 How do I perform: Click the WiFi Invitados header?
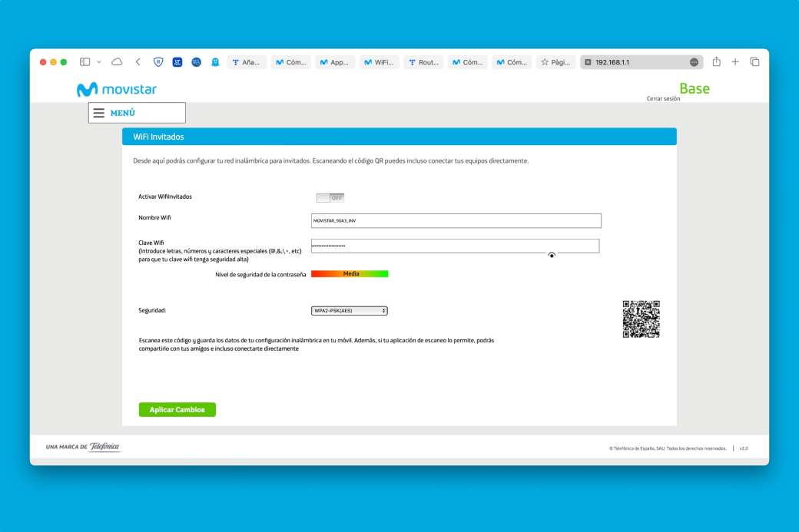click(x=399, y=137)
